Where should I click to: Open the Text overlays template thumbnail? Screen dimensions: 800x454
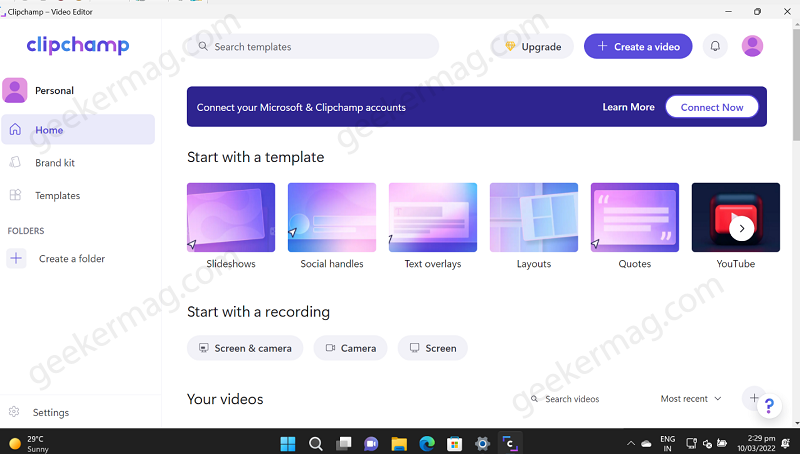[433, 217]
